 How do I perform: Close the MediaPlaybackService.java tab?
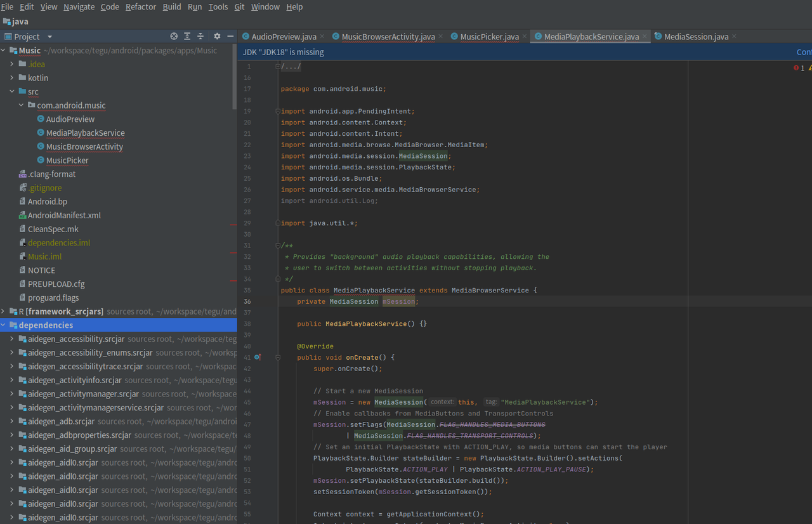pyautogui.click(x=645, y=37)
